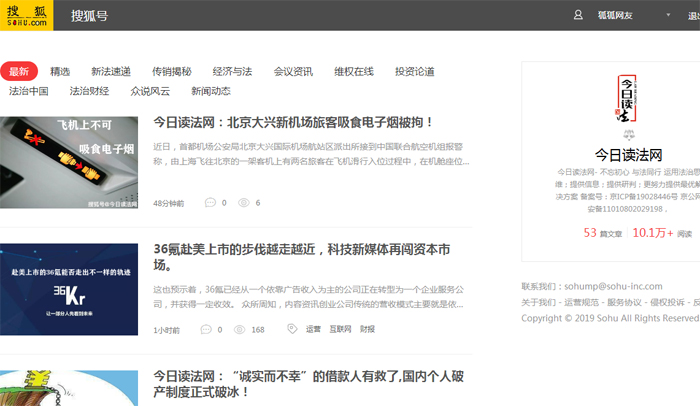This screenshot has width=700, height=406.
Task: Open the 传销揭秘 category
Action: point(171,71)
